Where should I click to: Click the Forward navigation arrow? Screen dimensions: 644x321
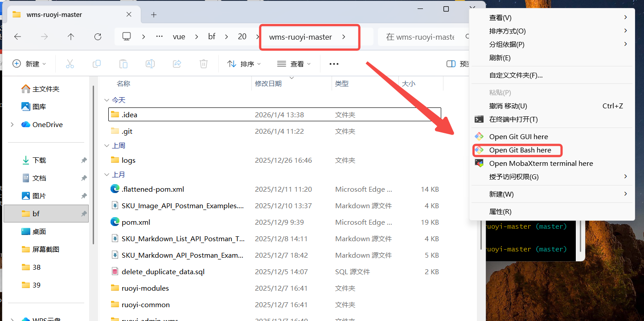pos(44,37)
